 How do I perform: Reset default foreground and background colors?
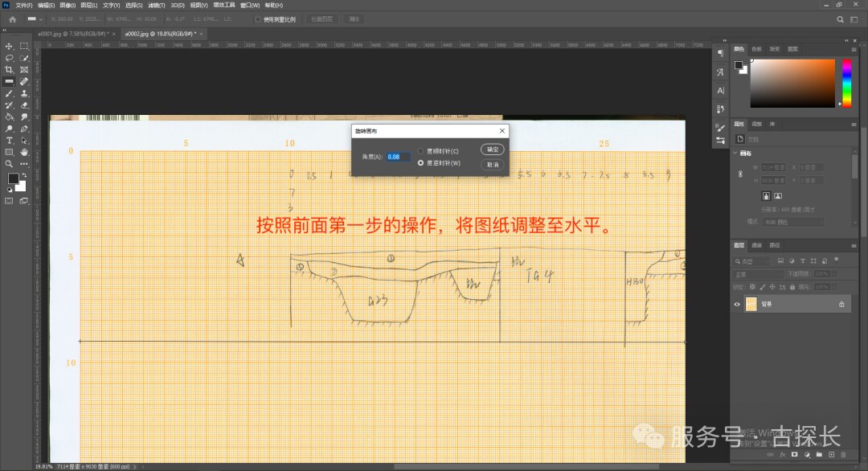(10, 190)
